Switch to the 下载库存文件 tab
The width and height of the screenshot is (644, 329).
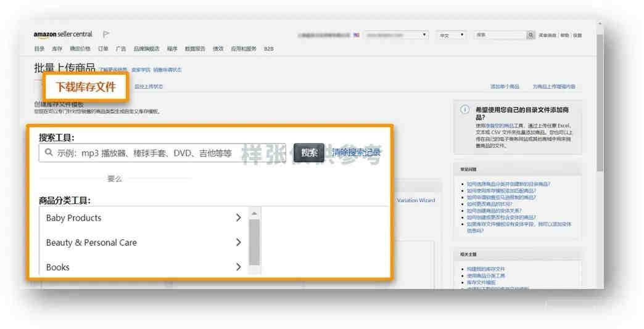coord(86,87)
